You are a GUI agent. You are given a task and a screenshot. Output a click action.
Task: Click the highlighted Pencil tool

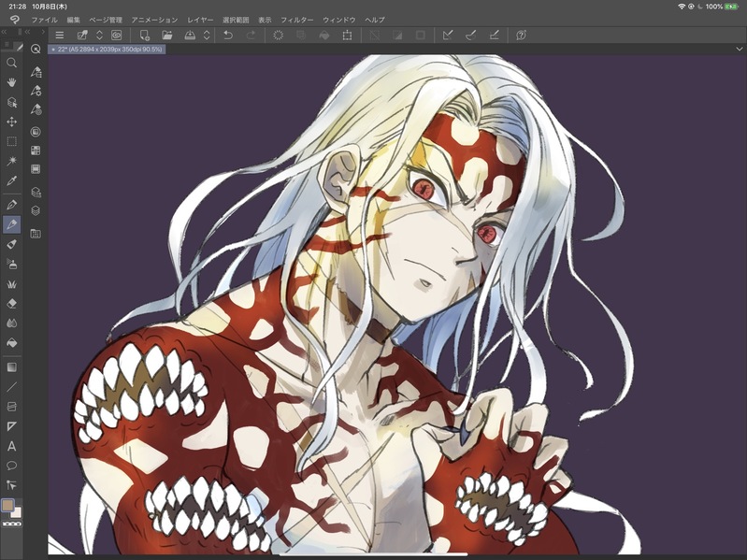pyautogui.click(x=12, y=224)
